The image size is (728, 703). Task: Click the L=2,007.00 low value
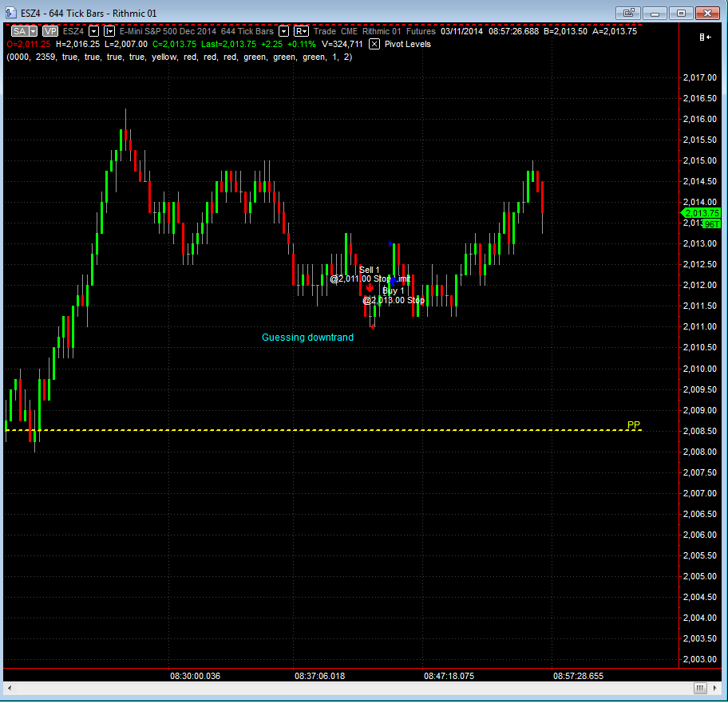coord(126,44)
